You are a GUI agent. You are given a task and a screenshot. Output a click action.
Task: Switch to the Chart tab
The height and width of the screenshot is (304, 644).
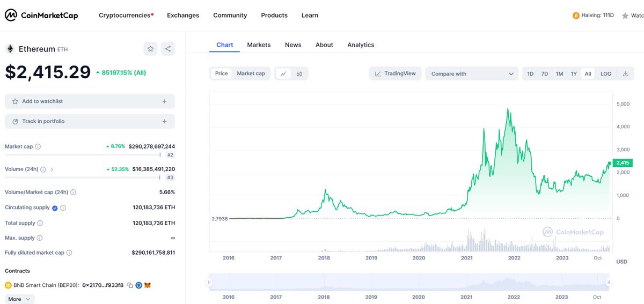[224, 45]
